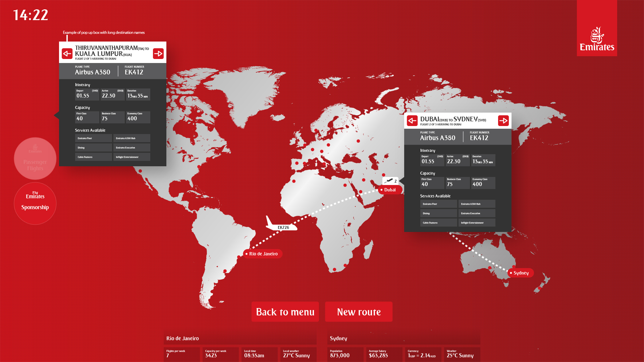Click next flight arrow in Dubai-Sydney popup
Screen dimensions: 644x362
tap(503, 121)
